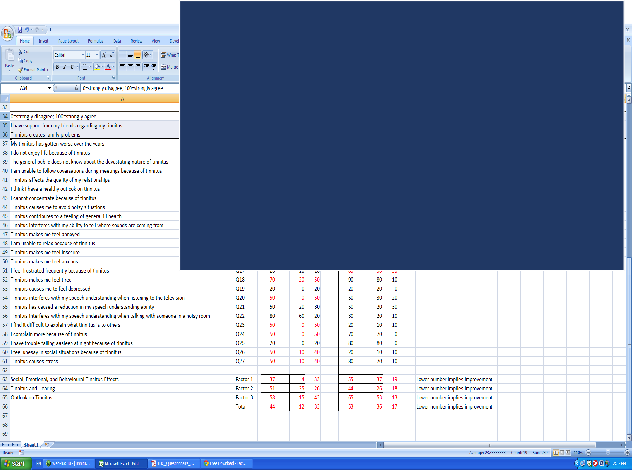The height and width of the screenshot is (470, 632).
Task: Align cell text to the right
Action: [138, 67]
